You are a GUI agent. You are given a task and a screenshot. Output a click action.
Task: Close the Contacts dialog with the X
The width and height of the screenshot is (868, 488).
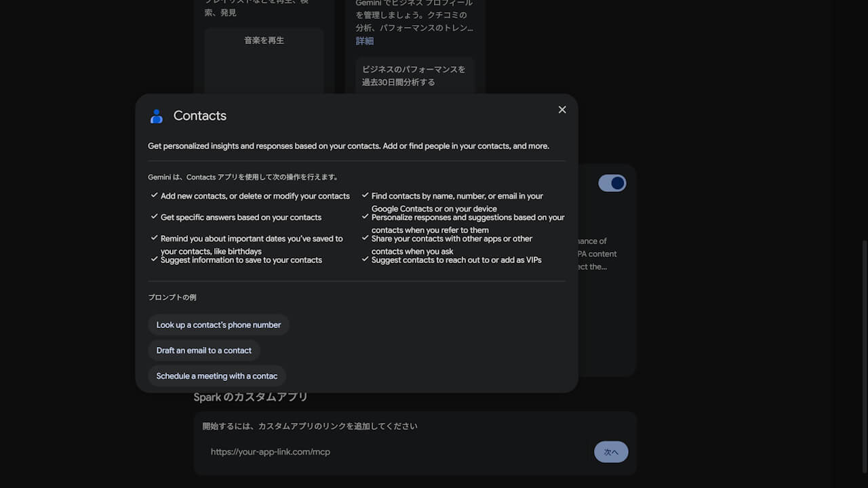pyautogui.click(x=562, y=110)
